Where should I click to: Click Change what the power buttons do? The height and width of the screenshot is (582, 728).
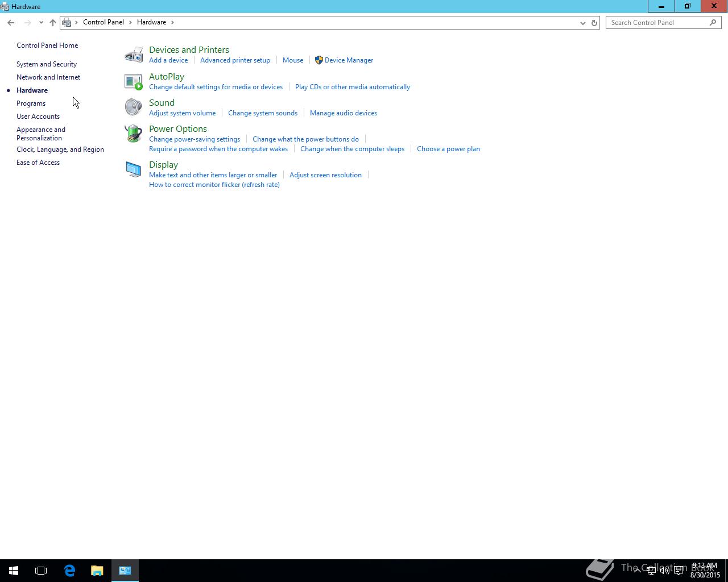click(x=305, y=139)
